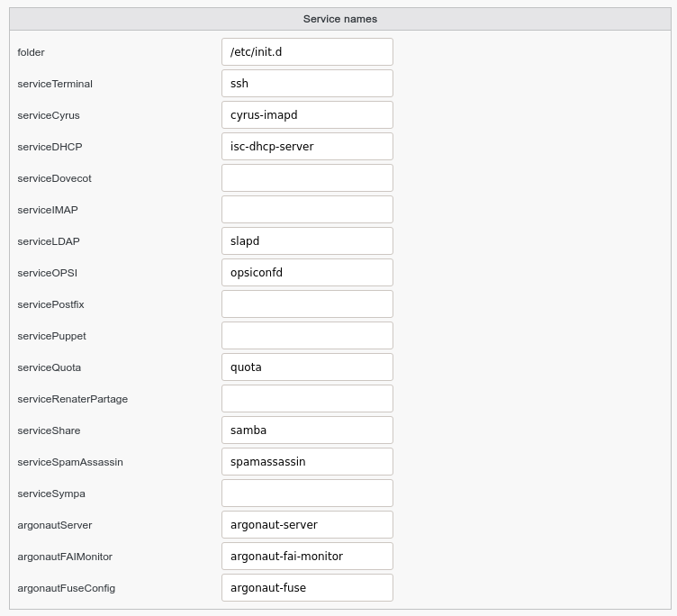Click the serviceDHCP label

(x=50, y=147)
